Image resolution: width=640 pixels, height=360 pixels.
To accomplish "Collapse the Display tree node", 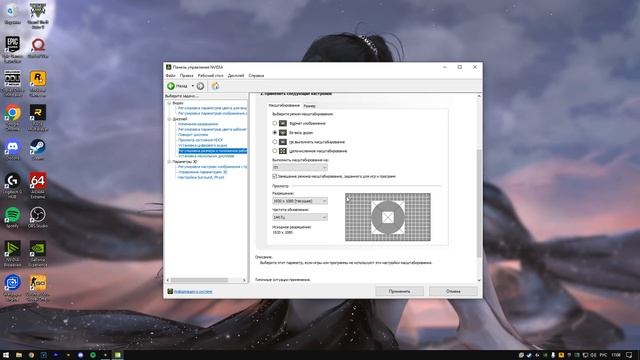I will [x=169, y=119].
